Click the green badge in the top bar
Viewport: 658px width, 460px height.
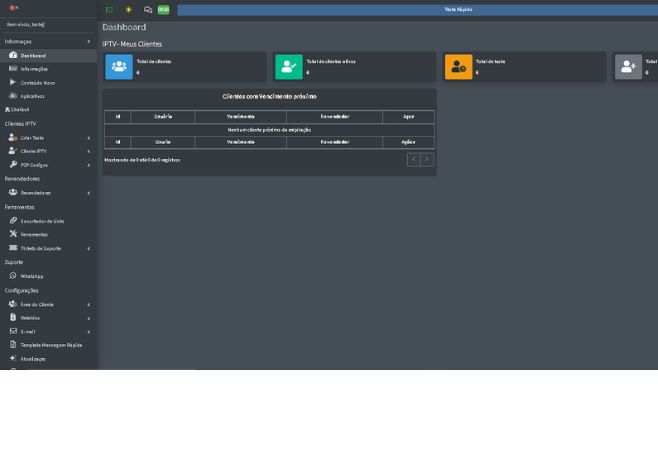163,10
